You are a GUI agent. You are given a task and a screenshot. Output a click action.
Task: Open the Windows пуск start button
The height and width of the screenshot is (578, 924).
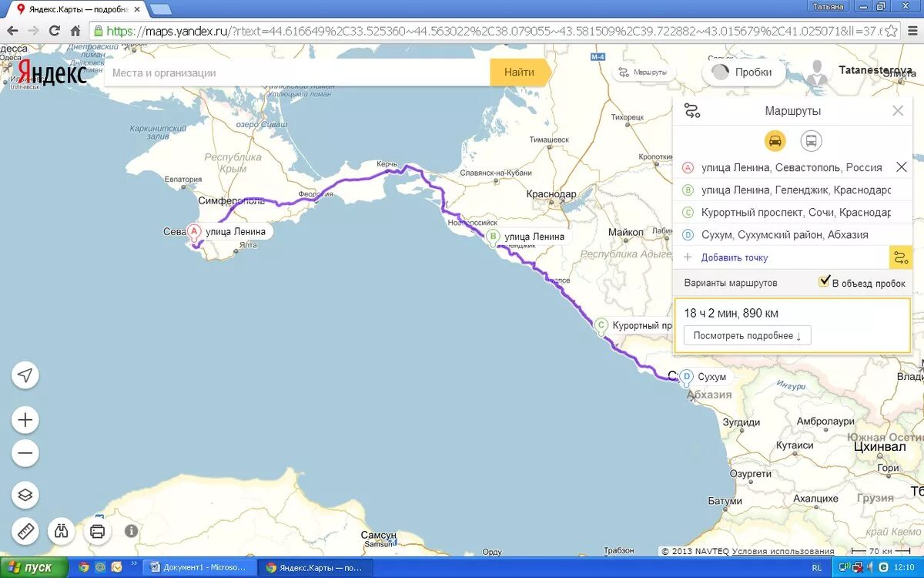click(x=32, y=567)
